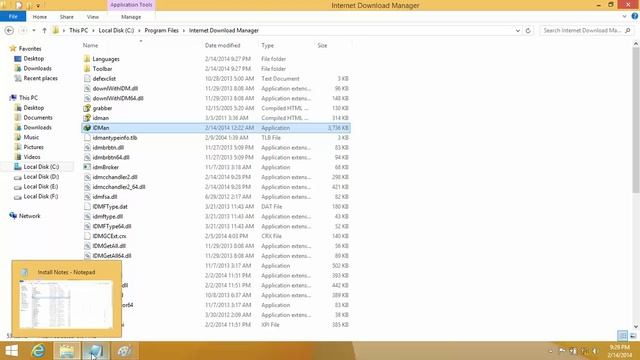This screenshot has width=640, height=360.
Task: Expand chevron after Program Files in address bar
Action: [184, 30]
